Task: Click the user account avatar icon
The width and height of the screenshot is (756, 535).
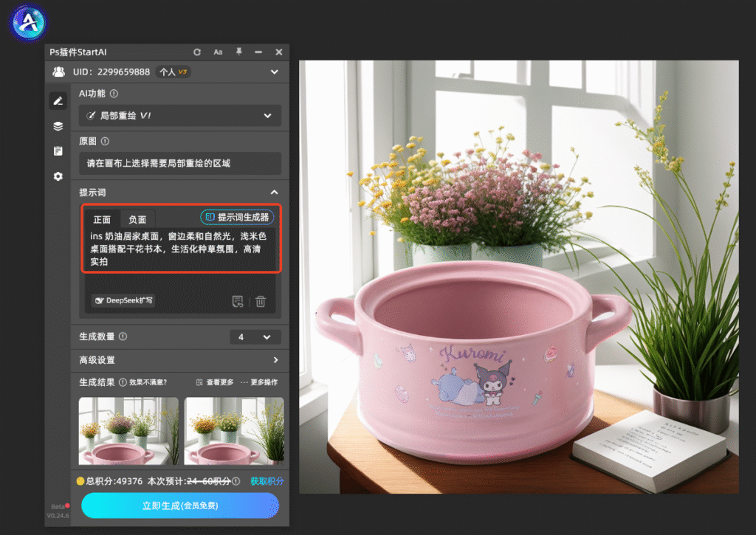Action: coord(59,72)
